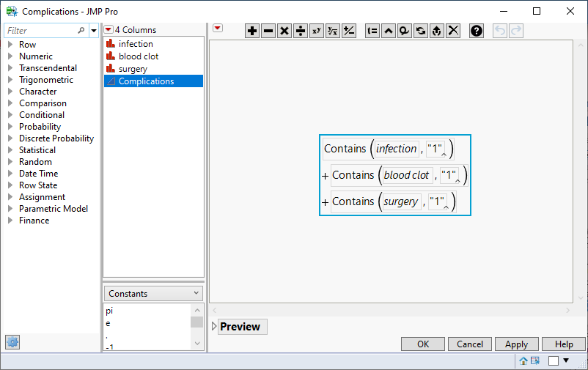
Task: Click the Apply button
Action: (516, 344)
